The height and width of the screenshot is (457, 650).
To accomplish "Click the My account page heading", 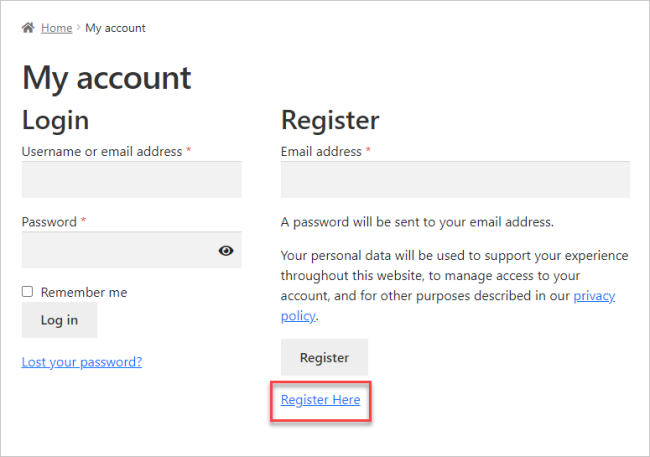I will click(107, 77).
